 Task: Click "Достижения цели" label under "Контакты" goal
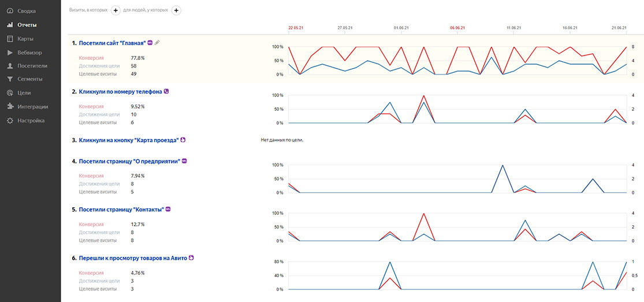pyautogui.click(x=99, y=232)
